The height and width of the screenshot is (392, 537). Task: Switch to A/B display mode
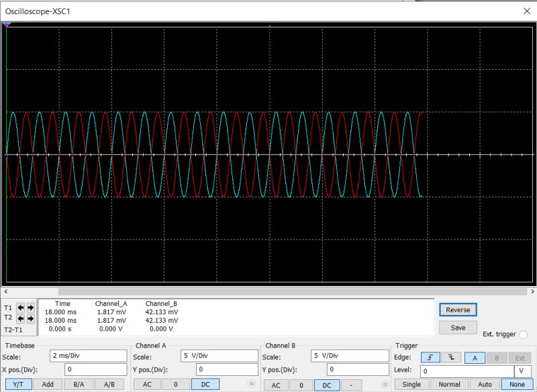pyautogui.click(x=109, y=385)
